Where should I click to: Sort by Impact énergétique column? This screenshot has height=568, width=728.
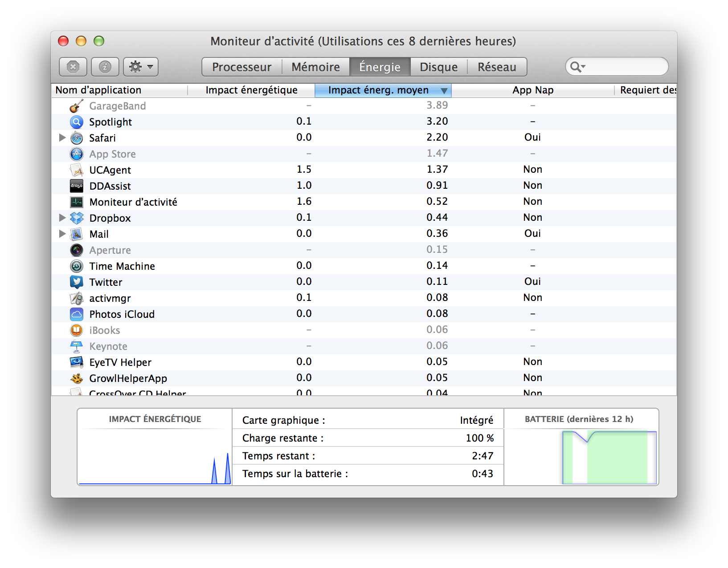pyautogui.click(x=251, y=90)
